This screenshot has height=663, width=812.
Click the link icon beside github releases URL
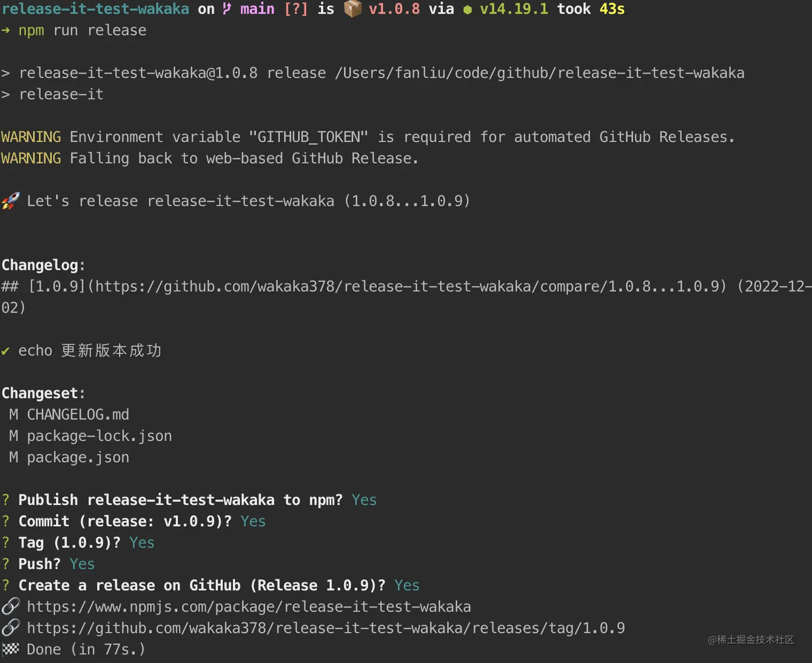pos(11,628)
